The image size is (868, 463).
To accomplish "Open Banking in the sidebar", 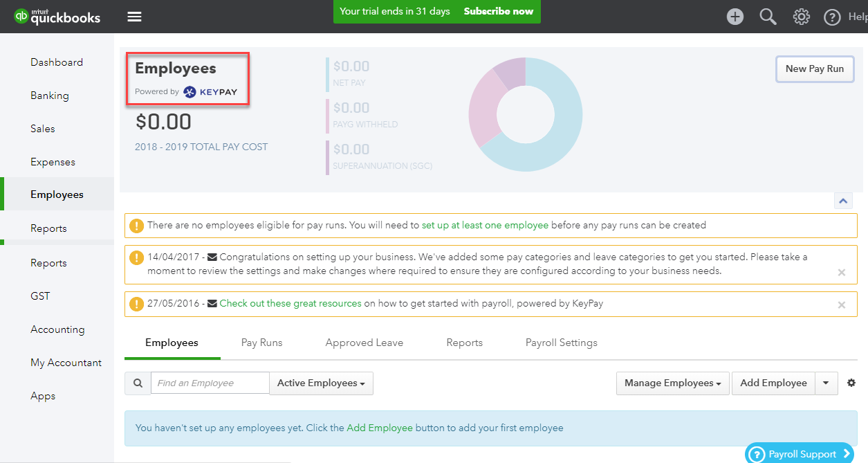I will point(50,96).
